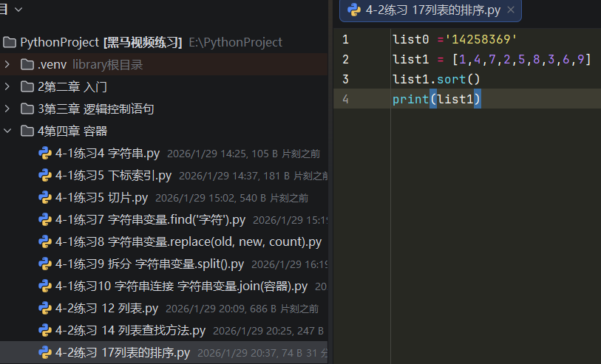Open file 4-1练习8 字符串变量.replace(old, new, count).py
This screenshot has height=364, width=601.
189,242
